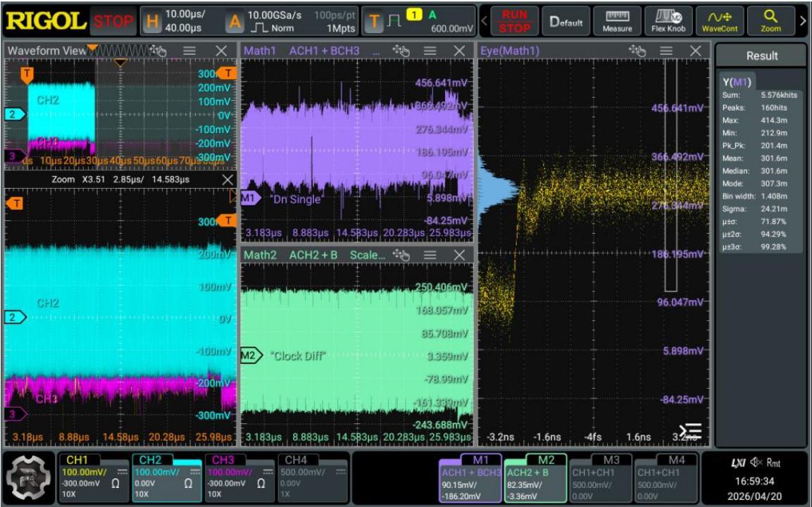The image size is (812, 507).
Task: Click the move icon in Eye(Math1) title
Action: point(637,50)
